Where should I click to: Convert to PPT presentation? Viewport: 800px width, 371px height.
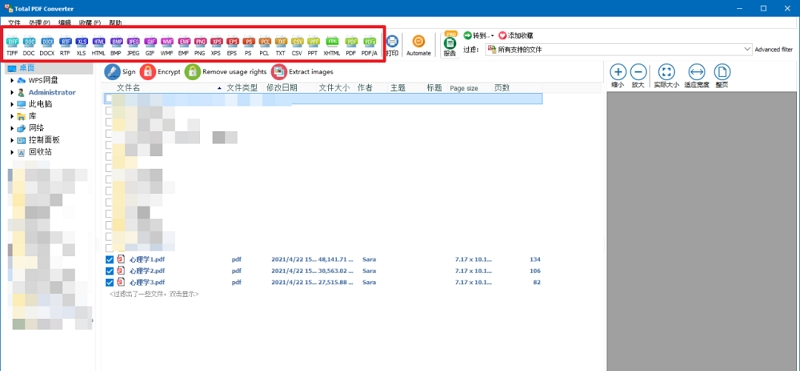point(313,45)
